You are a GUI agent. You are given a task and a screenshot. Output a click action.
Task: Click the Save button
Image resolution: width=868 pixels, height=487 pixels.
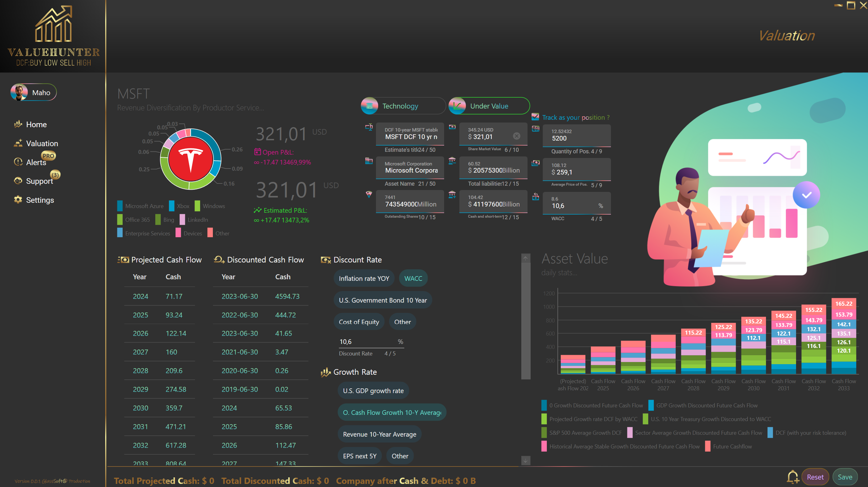click(845, 477)
